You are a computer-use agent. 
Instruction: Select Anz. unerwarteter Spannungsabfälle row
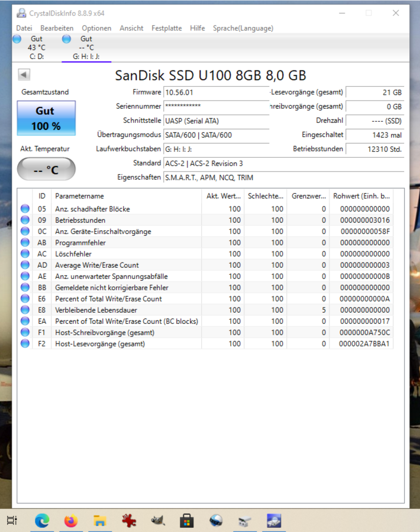click(205, 276)
